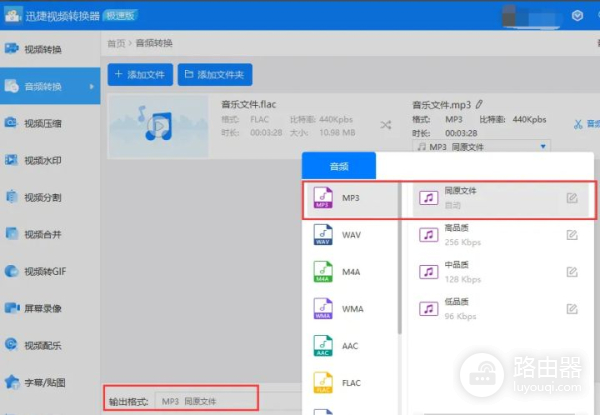Open 视频分割 in the sidebar

[50, 197]
